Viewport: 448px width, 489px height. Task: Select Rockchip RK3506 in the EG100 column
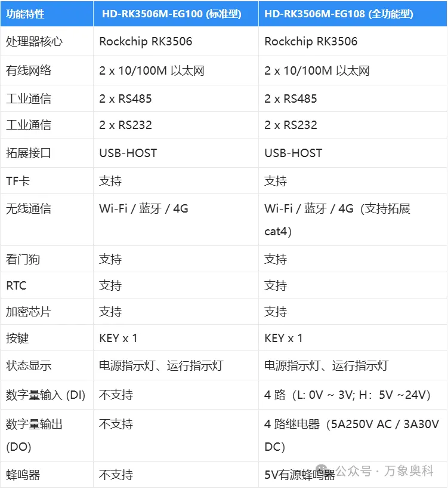pos(146,41)
